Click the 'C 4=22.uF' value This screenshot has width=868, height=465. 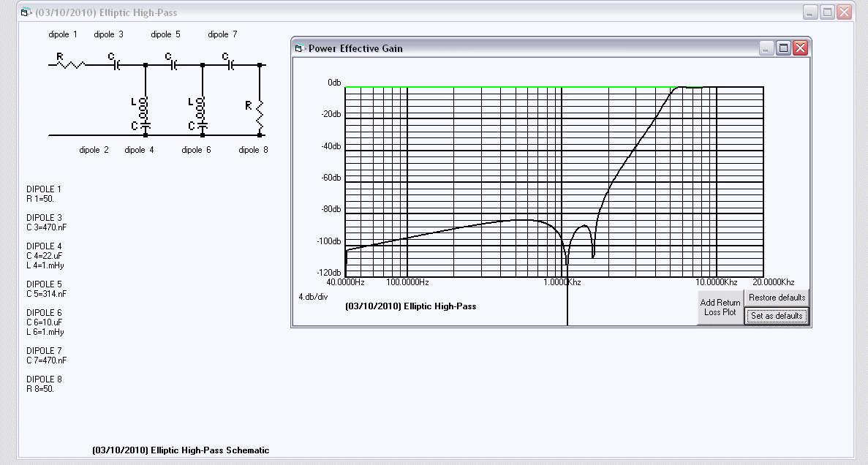pos(45,256)
